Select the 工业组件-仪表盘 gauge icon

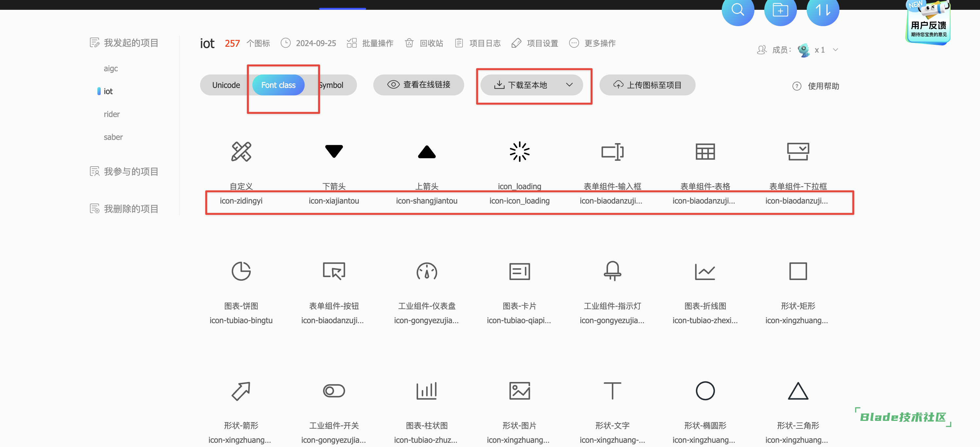coord(427,271)
